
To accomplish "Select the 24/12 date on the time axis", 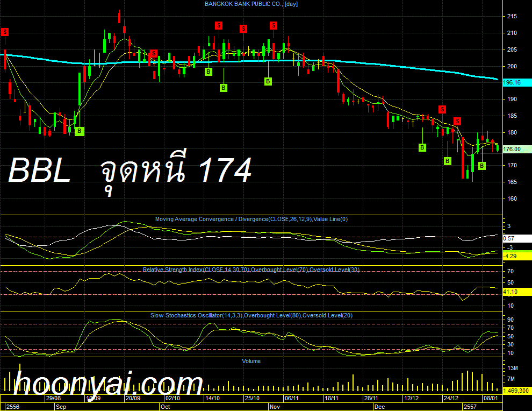I will pyautogui.click(x=451, y=398).
